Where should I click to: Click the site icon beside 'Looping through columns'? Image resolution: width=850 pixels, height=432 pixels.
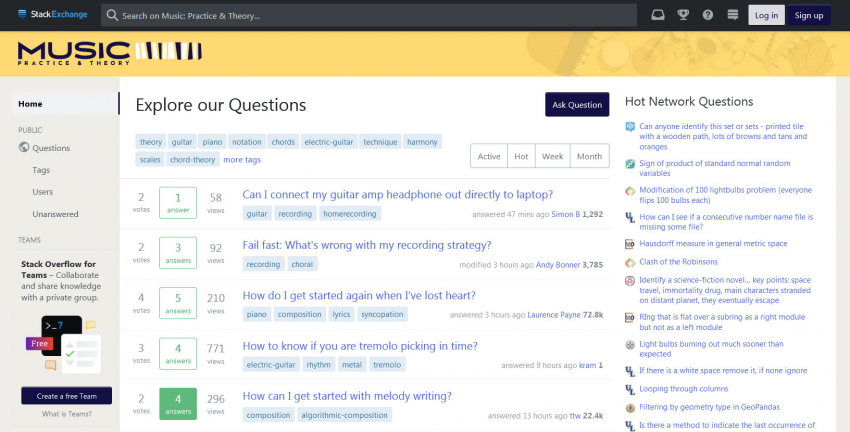630,389
